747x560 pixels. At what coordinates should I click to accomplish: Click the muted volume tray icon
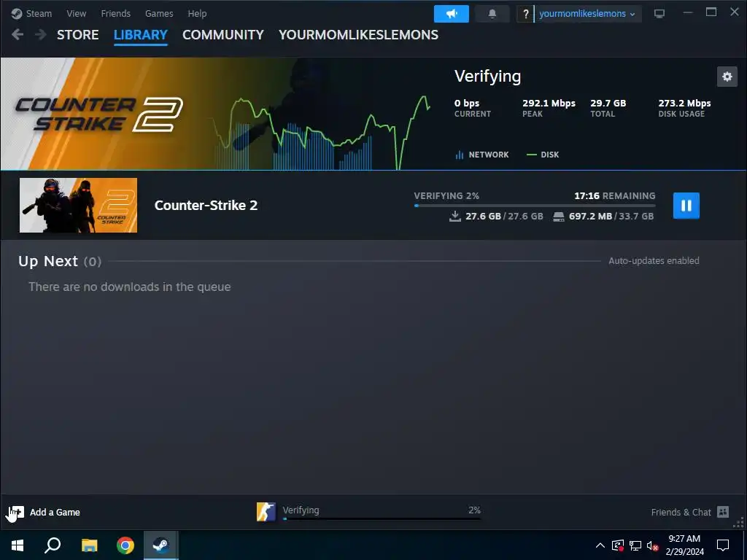click(x=652, y=545)
